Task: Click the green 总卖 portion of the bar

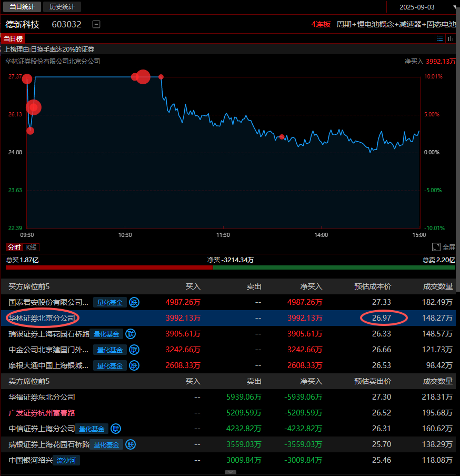Action: tap(334, 267)
